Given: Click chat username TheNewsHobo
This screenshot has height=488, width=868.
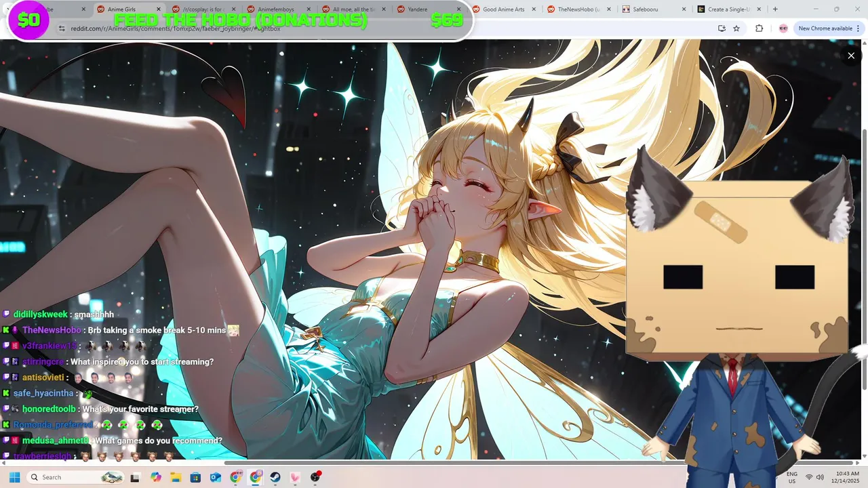Looking at the screenshot, I should pyautogui.click(x=52, y=330).
